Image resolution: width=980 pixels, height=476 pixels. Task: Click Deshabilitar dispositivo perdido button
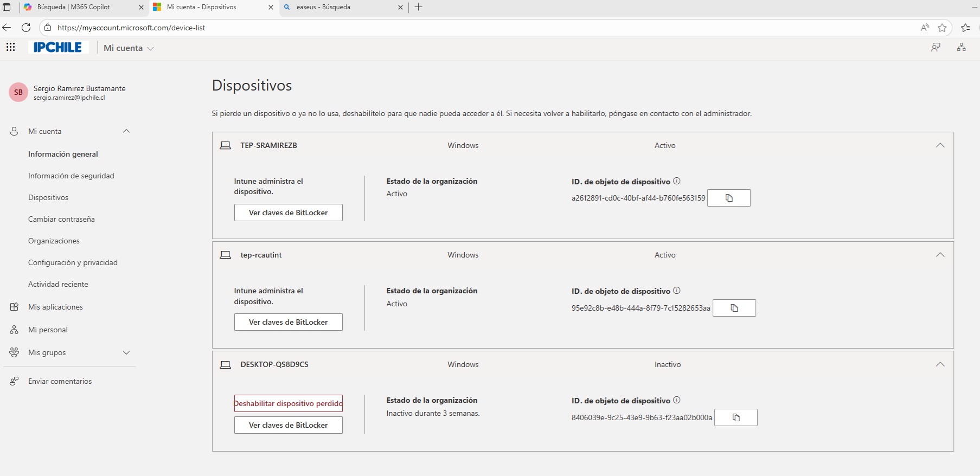288,403
